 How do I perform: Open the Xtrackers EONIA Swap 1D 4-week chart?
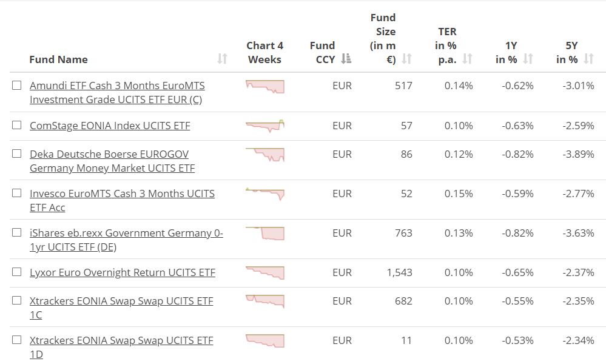click(x=265, y=340)
